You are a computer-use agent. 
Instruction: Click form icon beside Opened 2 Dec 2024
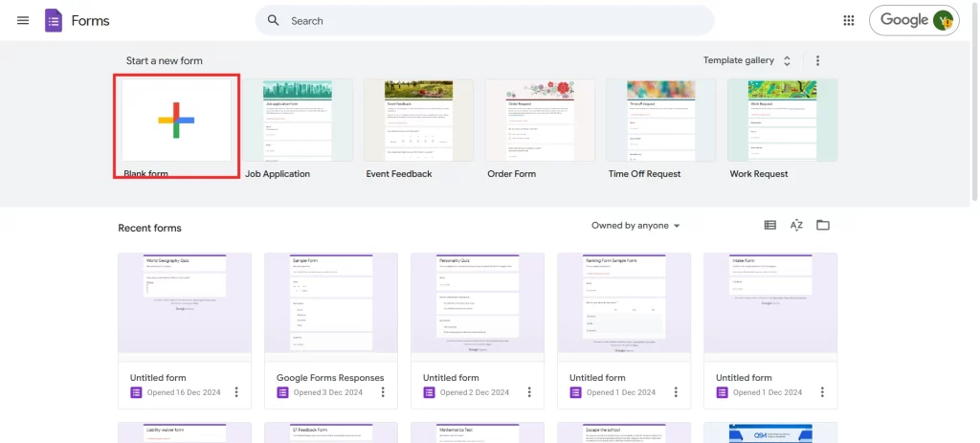point(429,392)
